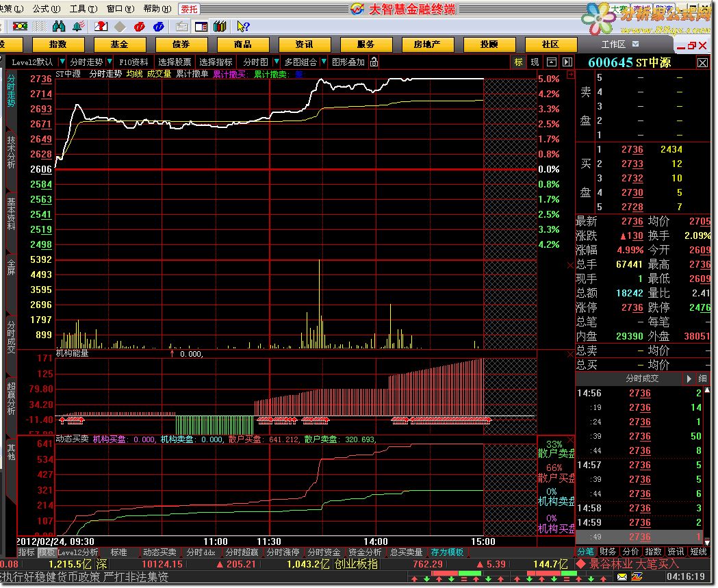Click the F10资料 toolbar item

[x=133, y=62]
